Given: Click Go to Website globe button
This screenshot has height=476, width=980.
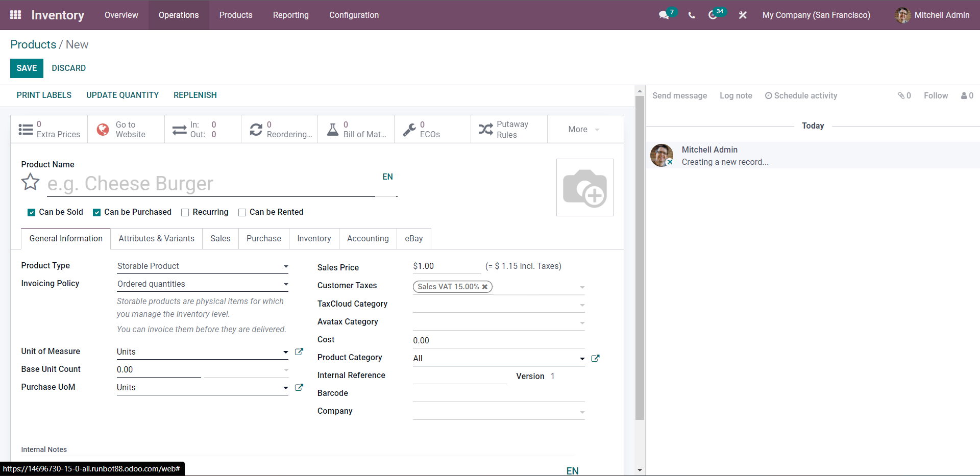Looking at the screenshot, I should coord(126,129).
